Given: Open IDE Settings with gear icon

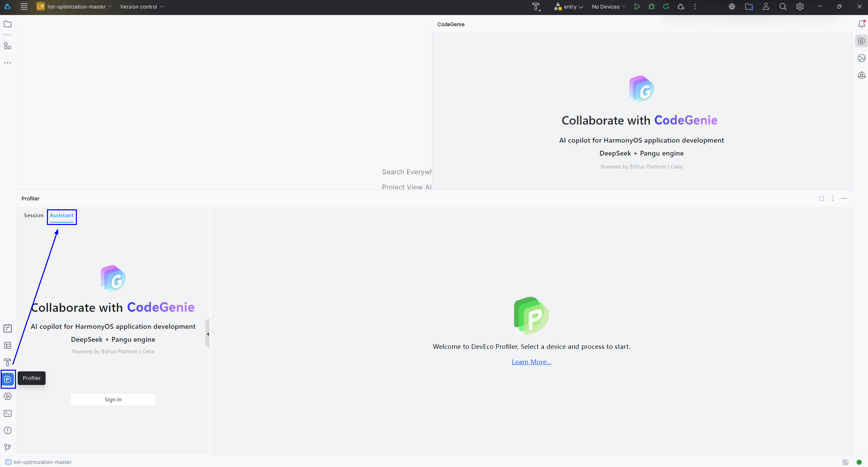Looking at the screenshot, I should (x=800, y=6).
